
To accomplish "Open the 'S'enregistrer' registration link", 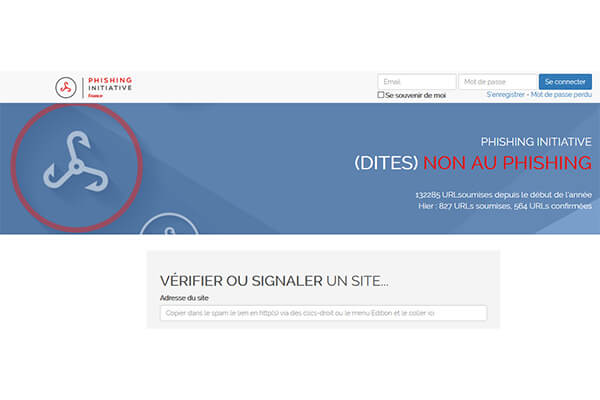I will click(507, 95).
